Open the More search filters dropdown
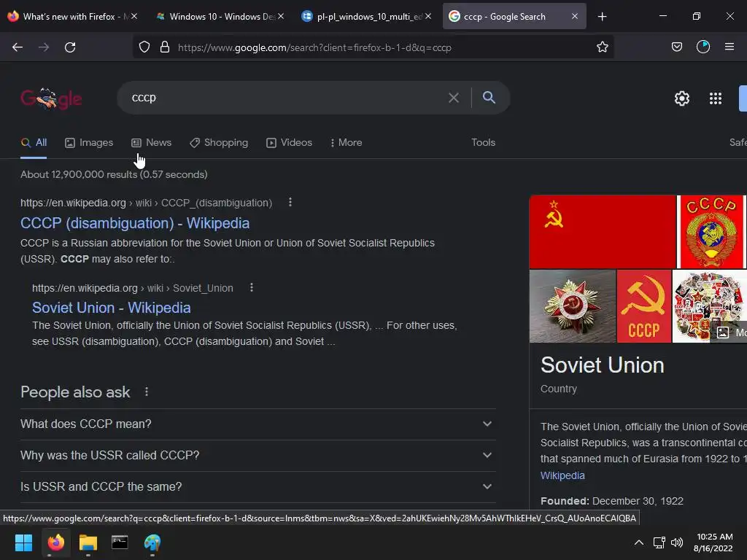The image size is (747, 560). click(346, 142)
